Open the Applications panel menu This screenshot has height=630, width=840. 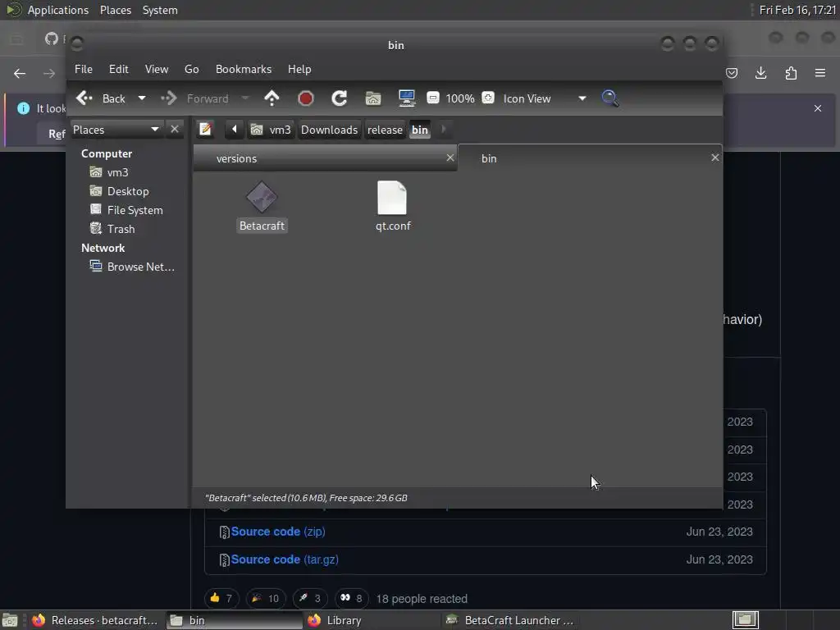[58, 10]
